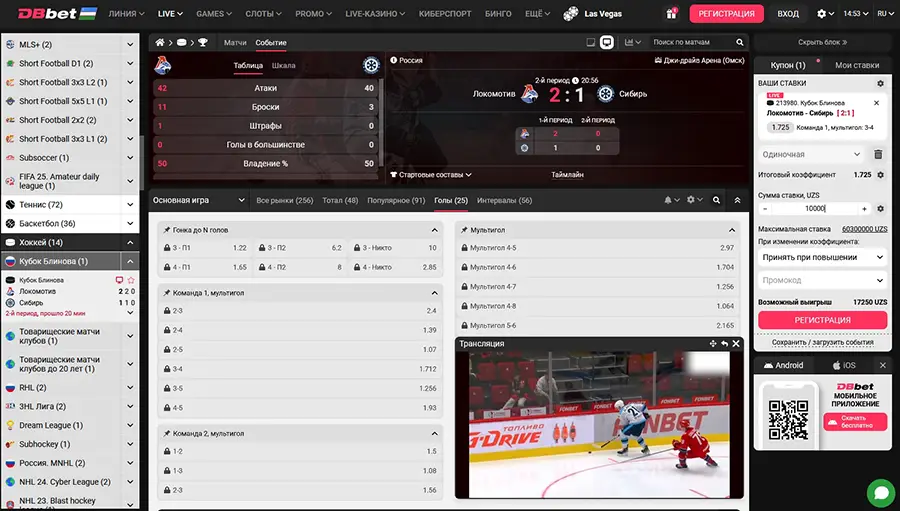Click the trophy icon in breadcrumb
Viewport: 900px width, 511px height.
pyautogui.click(x=203, y=42)
